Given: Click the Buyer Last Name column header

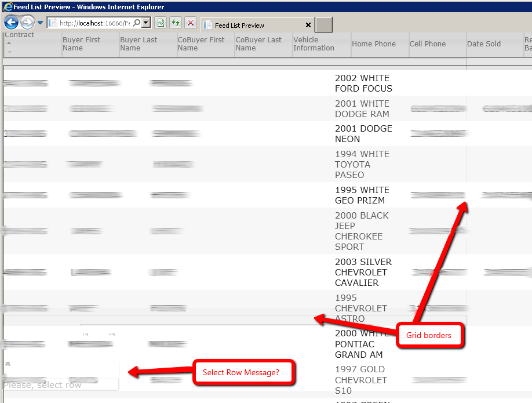Looking at the screenshot, I should pos(148,44).
